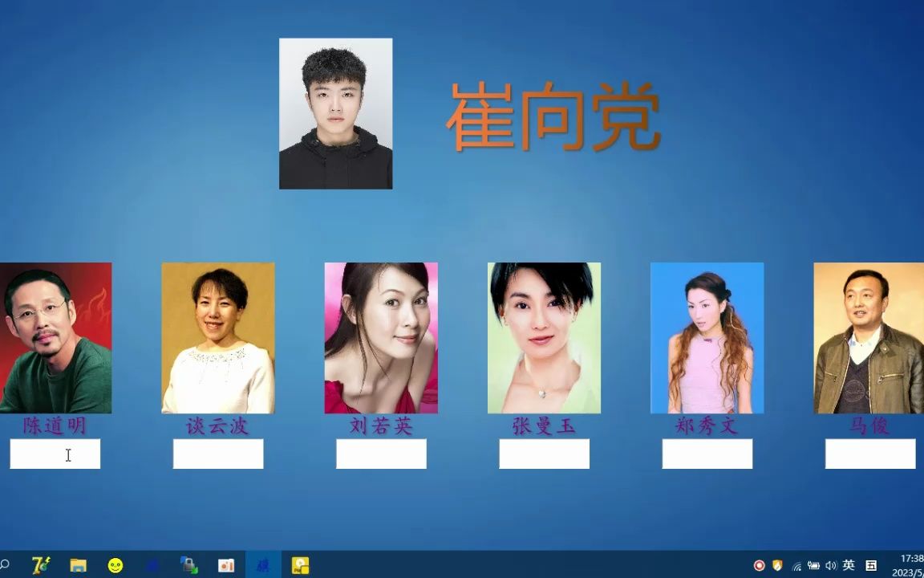Image resolution: width=924 pixels, height=578 pixels.
Task: Select the photo of 刘若英
Action: 381,337
